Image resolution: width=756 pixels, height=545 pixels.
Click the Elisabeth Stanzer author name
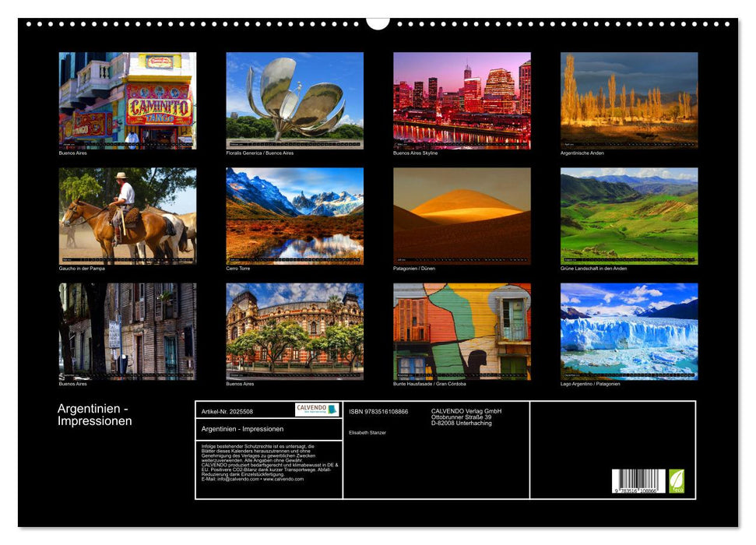click(366, 433)
